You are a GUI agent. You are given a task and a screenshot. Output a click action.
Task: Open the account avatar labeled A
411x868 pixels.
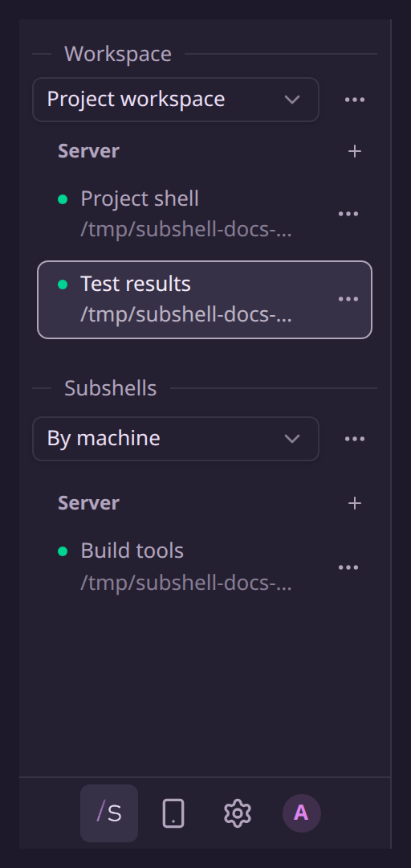[302, 813]
